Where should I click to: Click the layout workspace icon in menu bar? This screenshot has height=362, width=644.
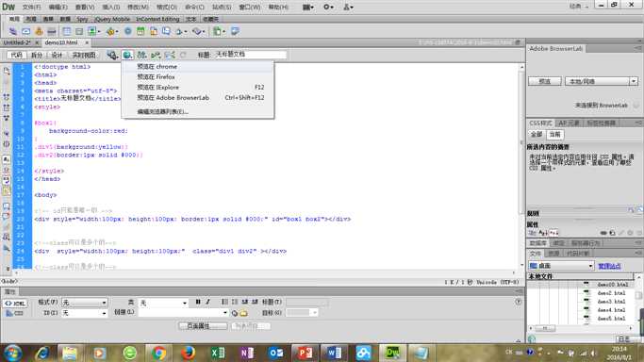pyautogui.click(x=308, y=7)
